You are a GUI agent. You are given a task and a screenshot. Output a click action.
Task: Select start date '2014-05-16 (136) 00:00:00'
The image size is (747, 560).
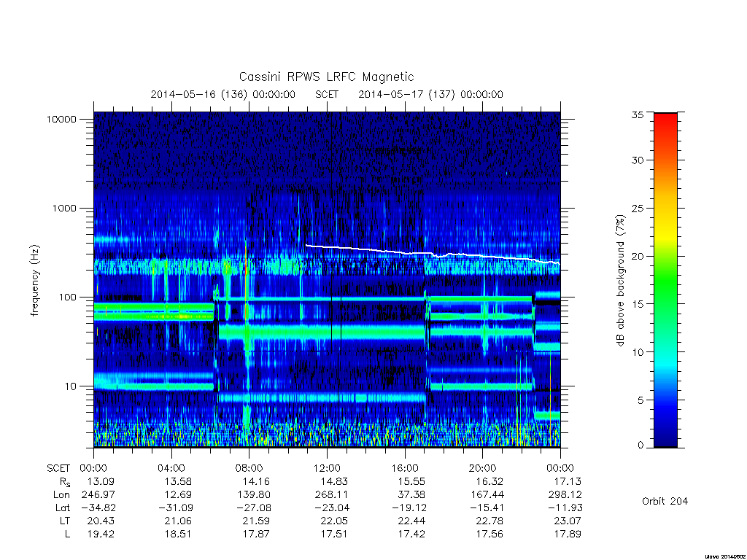click(223, 94)
